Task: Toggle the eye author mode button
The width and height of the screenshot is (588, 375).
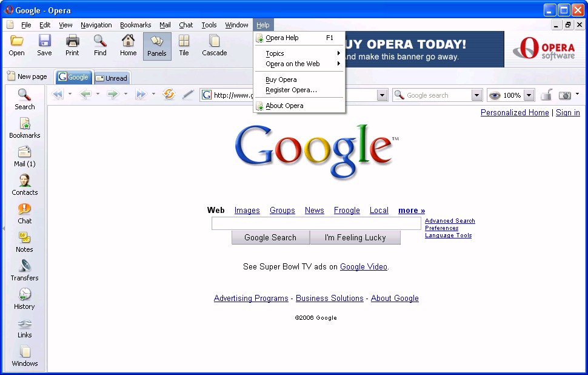Action: tap(495, 95)
